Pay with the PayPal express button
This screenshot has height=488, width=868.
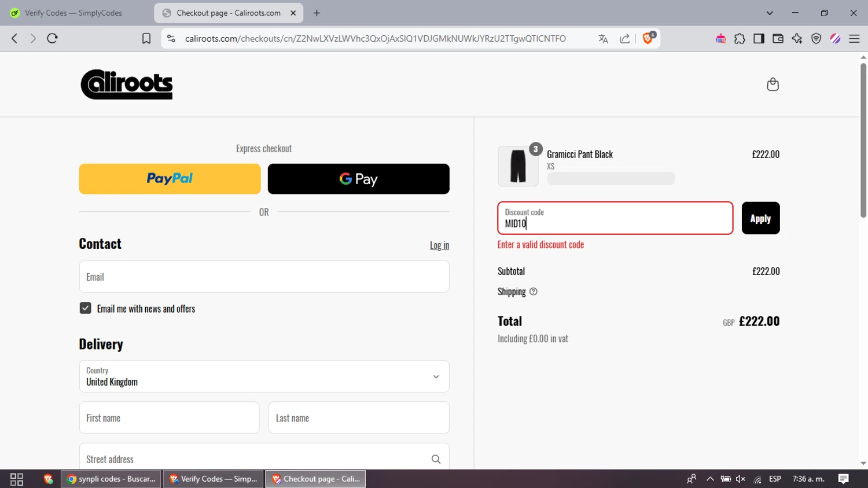point(170,179)
